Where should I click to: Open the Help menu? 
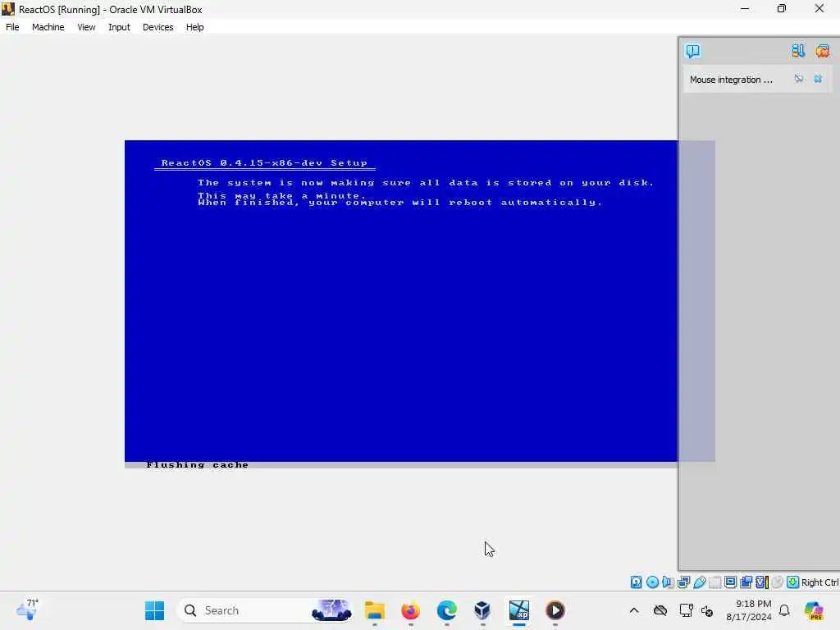tap(194, 27)
